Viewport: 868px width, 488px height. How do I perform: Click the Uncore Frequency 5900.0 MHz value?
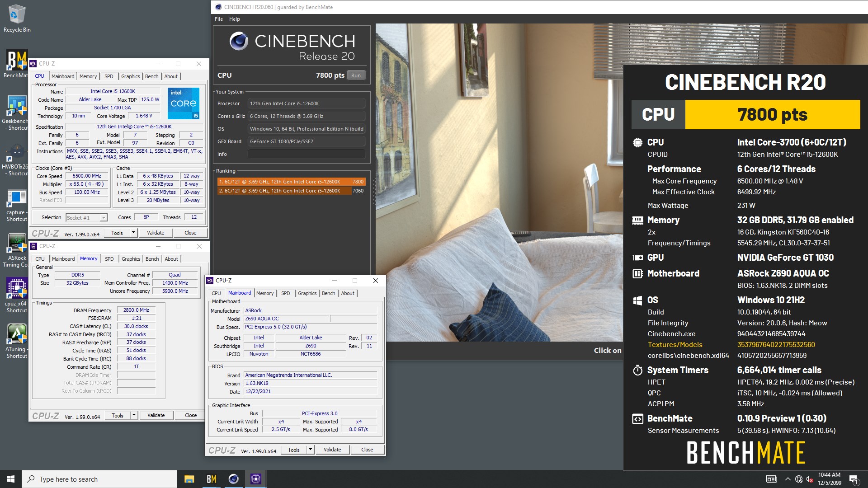click(x=175, y=291)
